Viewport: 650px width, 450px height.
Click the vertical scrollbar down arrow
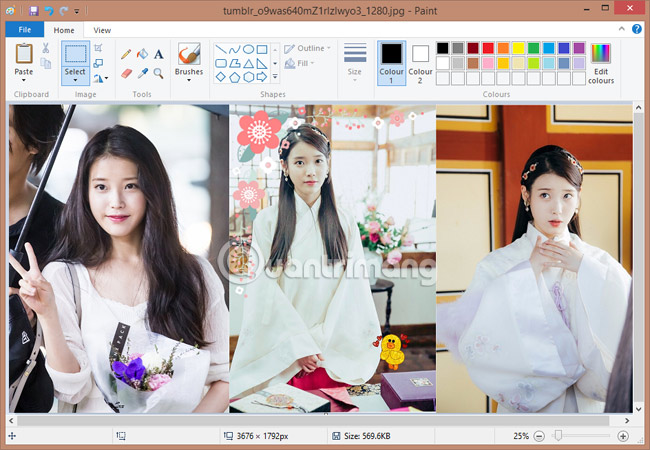pos(638,408)
